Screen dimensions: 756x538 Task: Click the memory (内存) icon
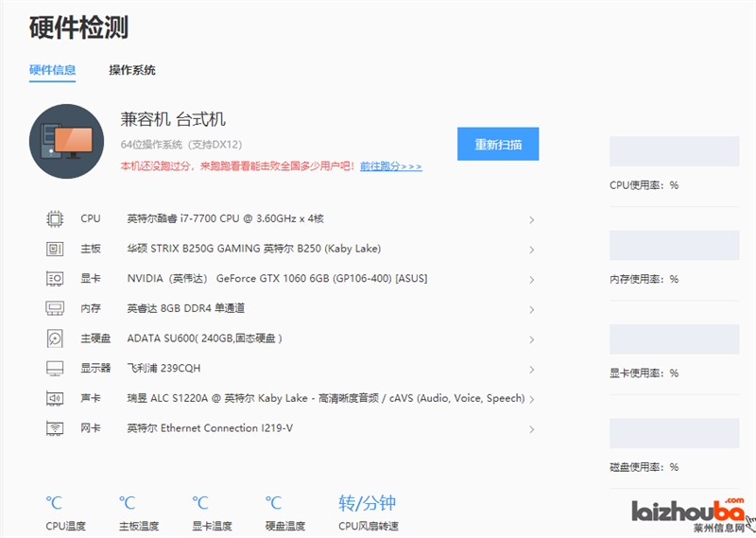[x=55, y=308]
